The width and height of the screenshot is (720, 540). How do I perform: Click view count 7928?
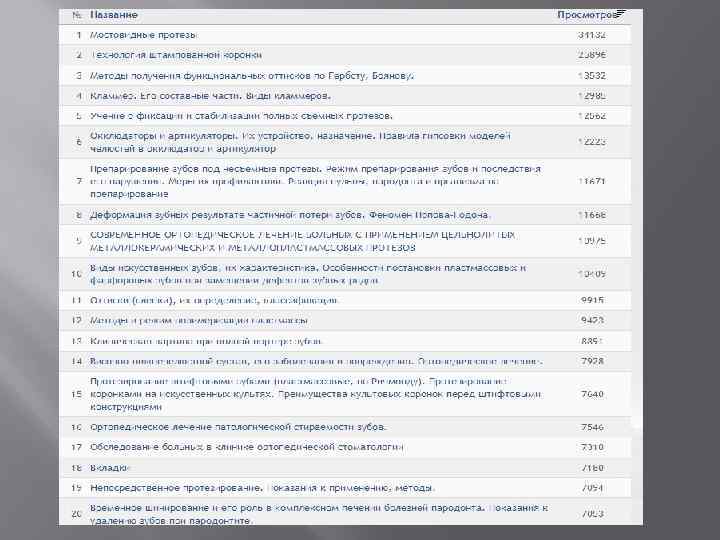tap(592, 361)
